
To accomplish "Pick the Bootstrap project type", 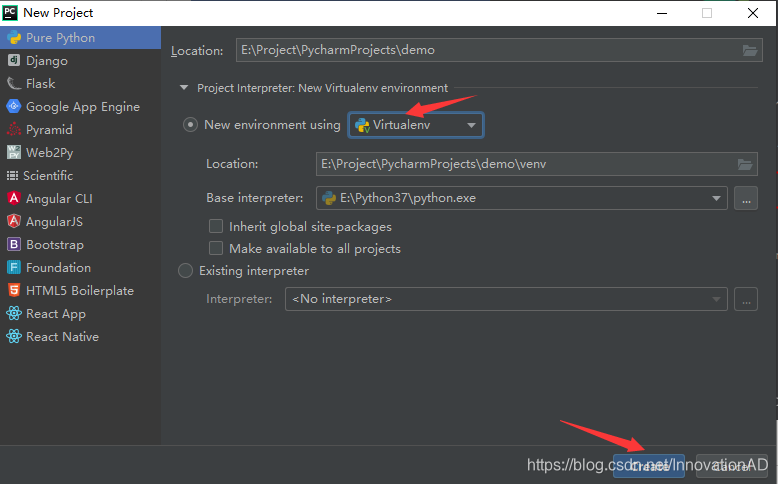I will [x=80, y=245].
